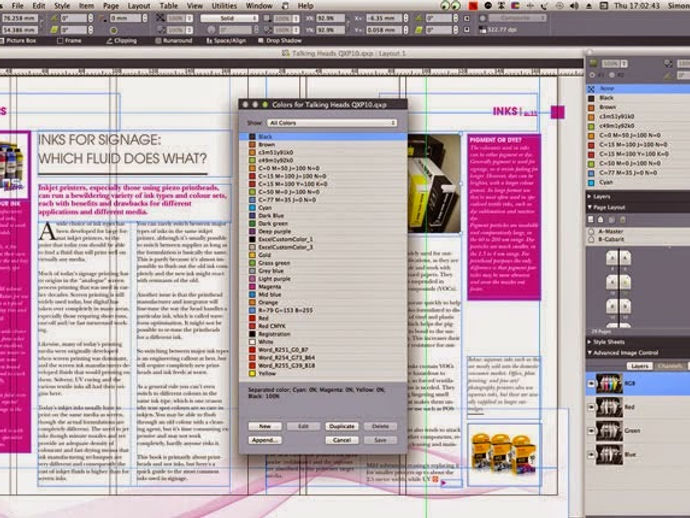Screen dimensions: 690x518
Task: Open the Space/Align tab
Action: (226, 41)
